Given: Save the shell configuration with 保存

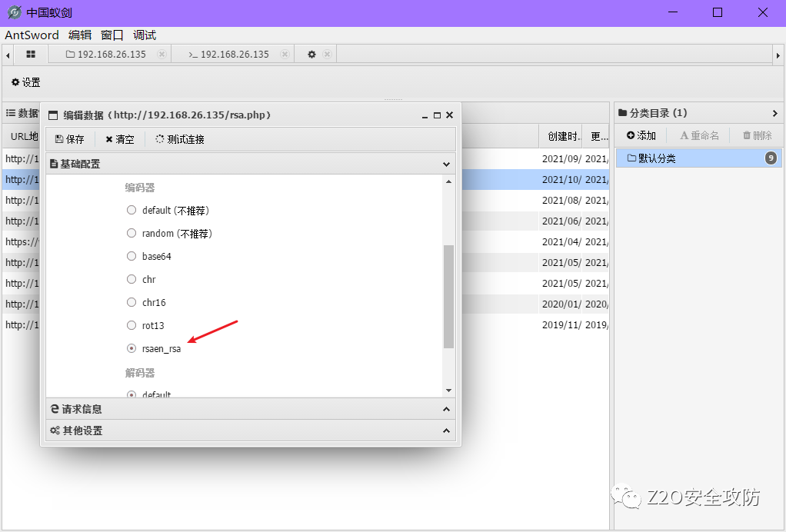Looking at the screenshot, I should click(x=70, y=139).
